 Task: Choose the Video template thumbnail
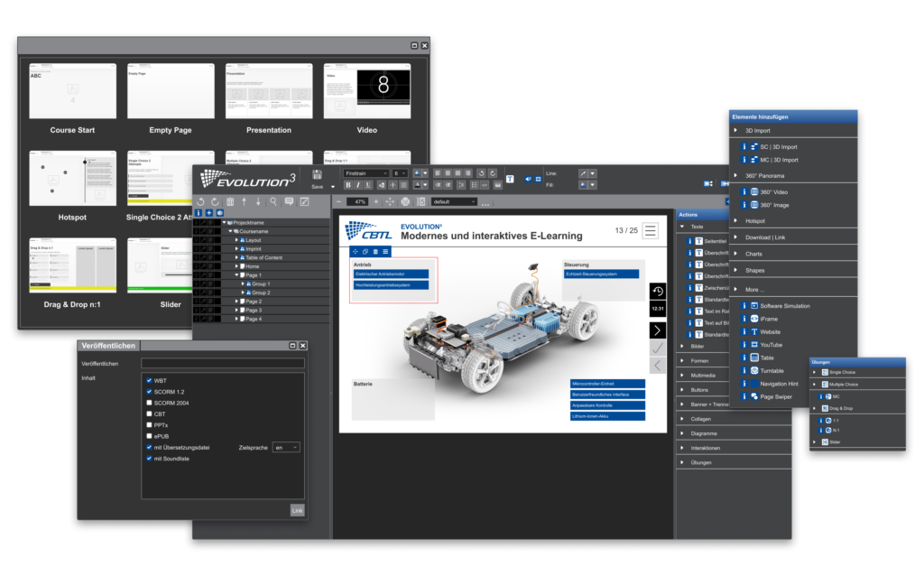(366, 91)
